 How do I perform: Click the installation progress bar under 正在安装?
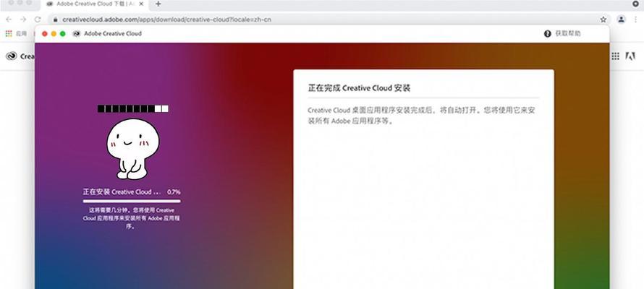pyautogui.click(x=132, y=202)
